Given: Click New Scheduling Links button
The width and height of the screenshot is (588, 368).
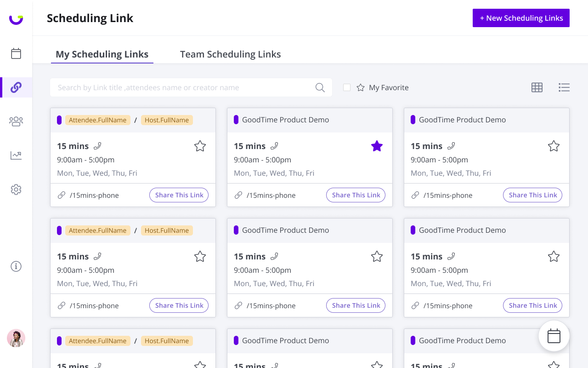Looking at the screenshot, I should tap(521, 18).
